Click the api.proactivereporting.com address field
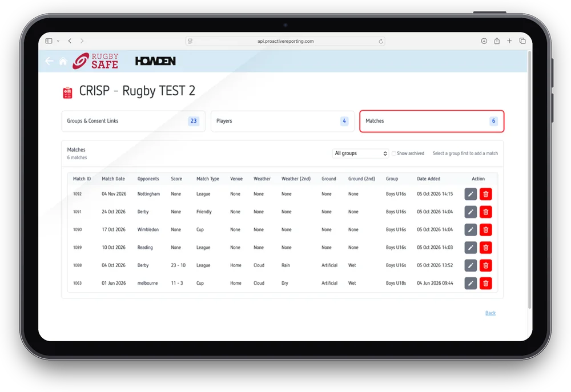The height and width of the screenshot is (392, 571). coord(285,41)
